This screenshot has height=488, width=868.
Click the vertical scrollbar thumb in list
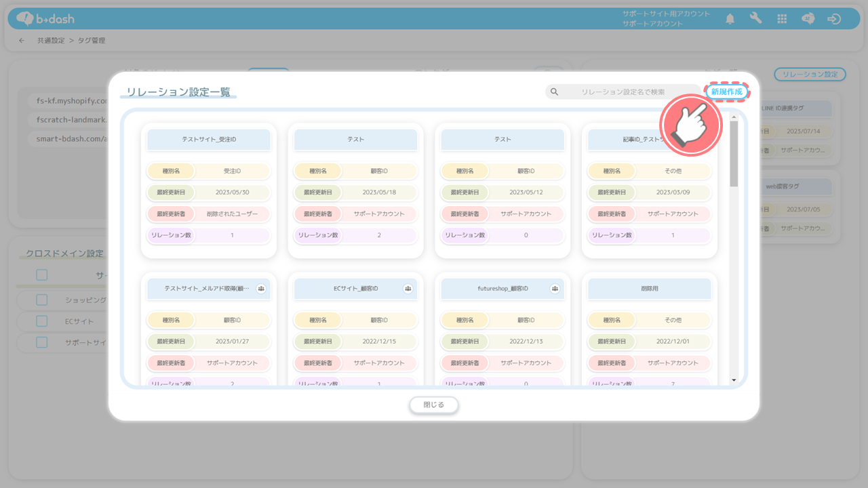tap(734, 155)
